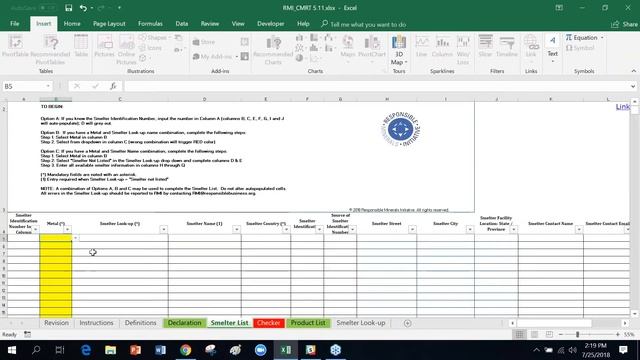Open the Product List sheet tab

coord(308,323)
